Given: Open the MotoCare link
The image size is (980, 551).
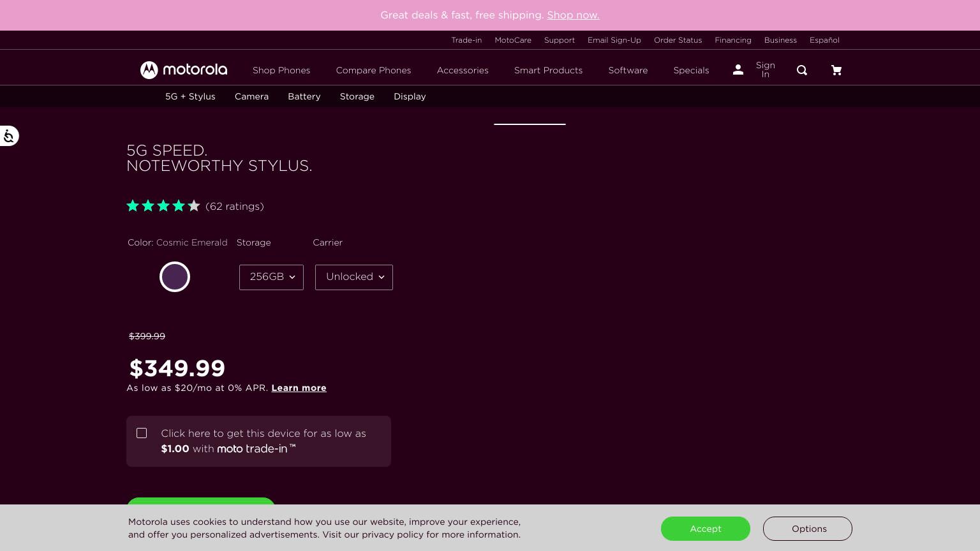Looking at the screenshot, I should pos(513,40).
